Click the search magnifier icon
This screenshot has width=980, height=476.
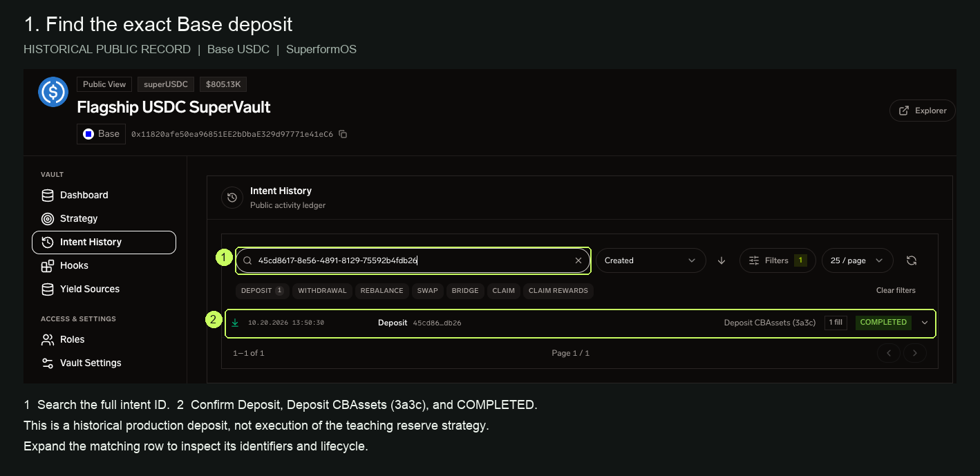click(247, 260)
